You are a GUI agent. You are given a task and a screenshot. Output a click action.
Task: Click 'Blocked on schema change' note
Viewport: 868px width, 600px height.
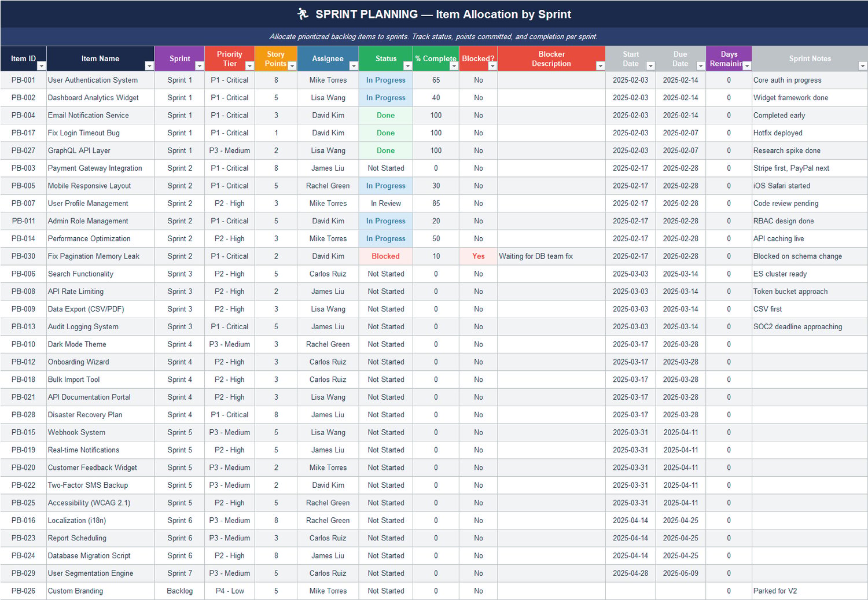click(x=810, y=256)
